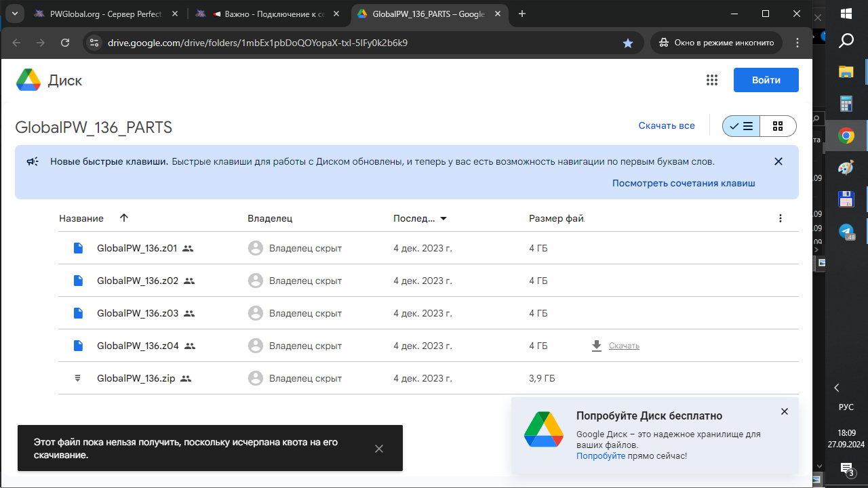The image size is (868, 488).
Task: Open the Windows notification center
Action: (x=846, y=469)
